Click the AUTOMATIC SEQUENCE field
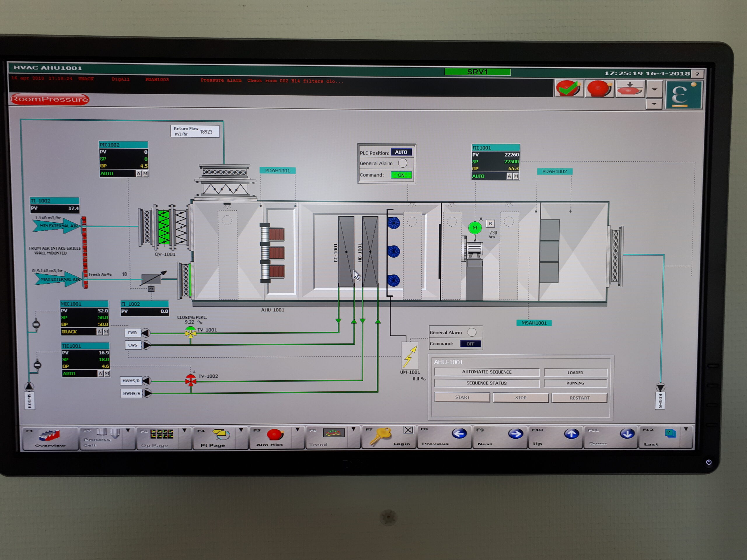Image resolution: width=747 pixels, height=560 pixels. pos(487,372)
